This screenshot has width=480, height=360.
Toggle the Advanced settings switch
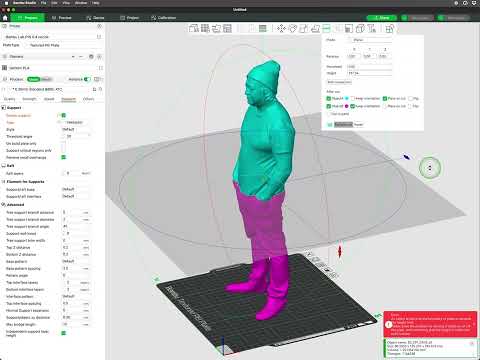[x=87, y=79]
